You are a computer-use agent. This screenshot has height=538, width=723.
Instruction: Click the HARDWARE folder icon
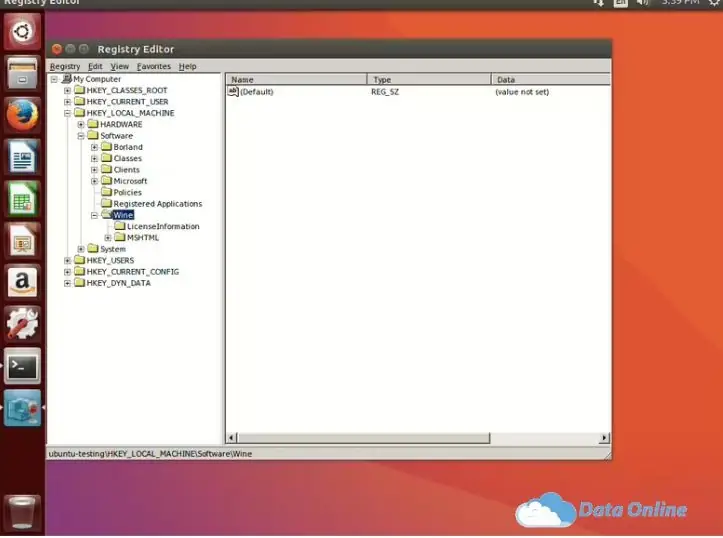(93, 124)
